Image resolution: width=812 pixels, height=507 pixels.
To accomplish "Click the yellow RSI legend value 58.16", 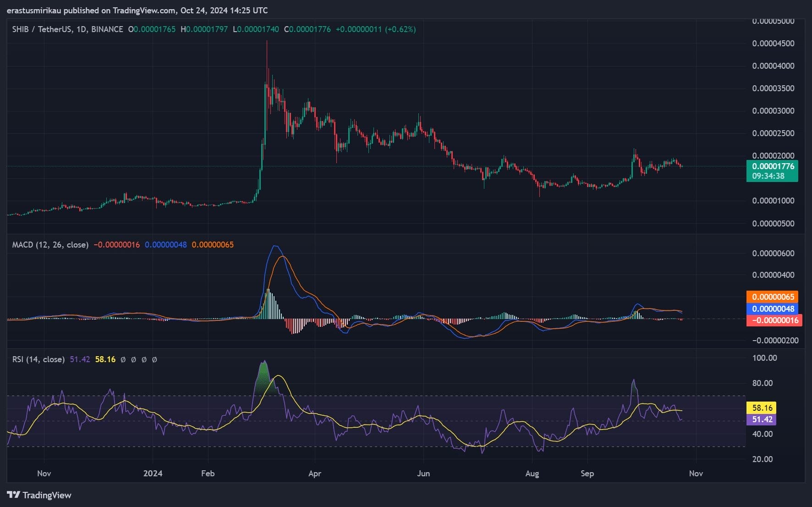I will click(x=105, y=359).
